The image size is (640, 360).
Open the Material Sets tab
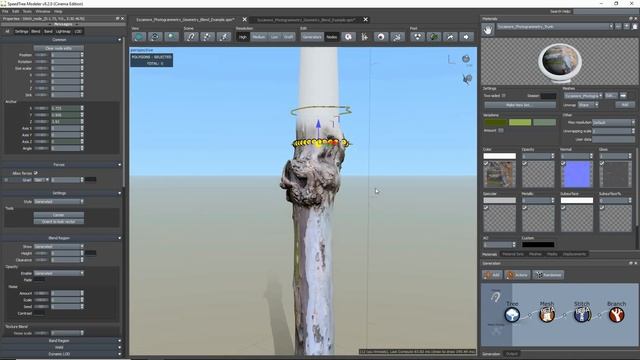(513, 254)
